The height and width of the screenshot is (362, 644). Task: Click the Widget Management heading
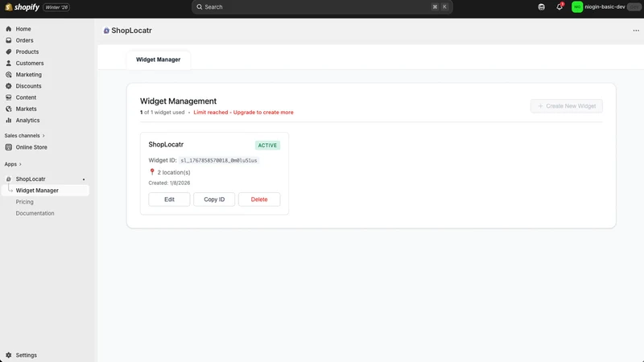click(x=178, y=101)
